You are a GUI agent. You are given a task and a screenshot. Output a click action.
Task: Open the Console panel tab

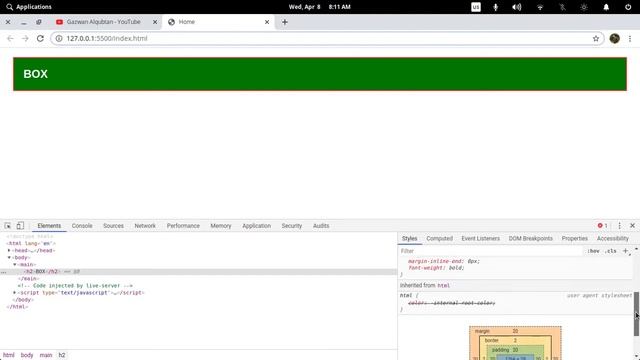pyautogui.click(x=82, y=226)
